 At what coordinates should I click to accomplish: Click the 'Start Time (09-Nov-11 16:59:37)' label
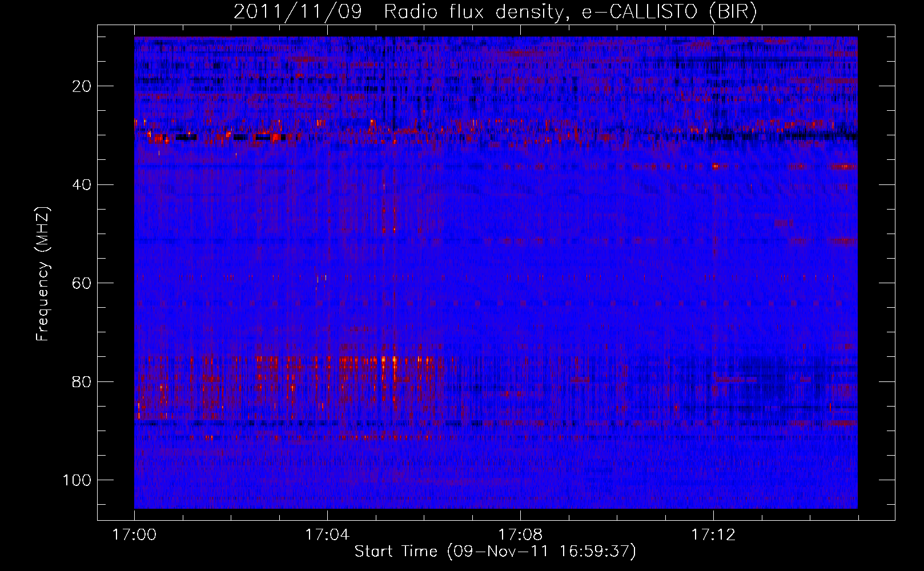(x=495, y=552)
